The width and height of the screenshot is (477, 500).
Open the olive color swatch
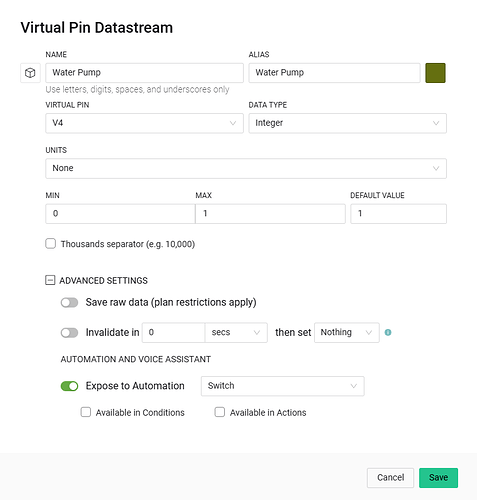click(435, 73)
